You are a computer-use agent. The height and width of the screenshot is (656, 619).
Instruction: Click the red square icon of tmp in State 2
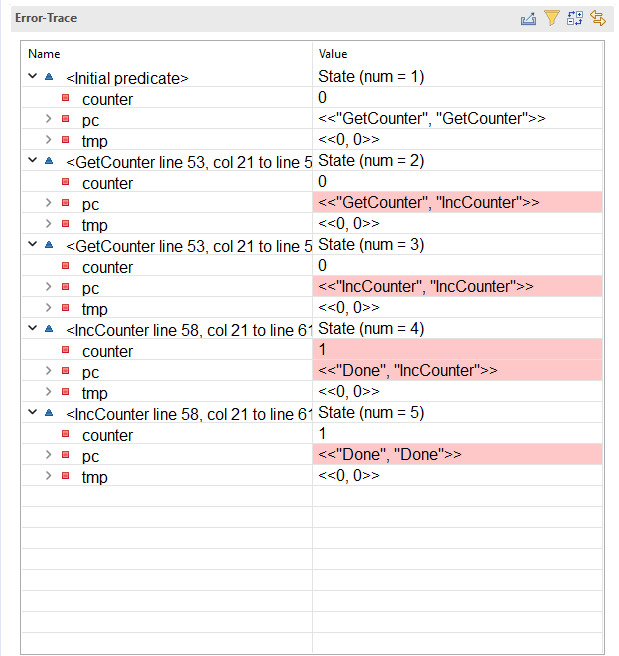(x=65, y=223)
